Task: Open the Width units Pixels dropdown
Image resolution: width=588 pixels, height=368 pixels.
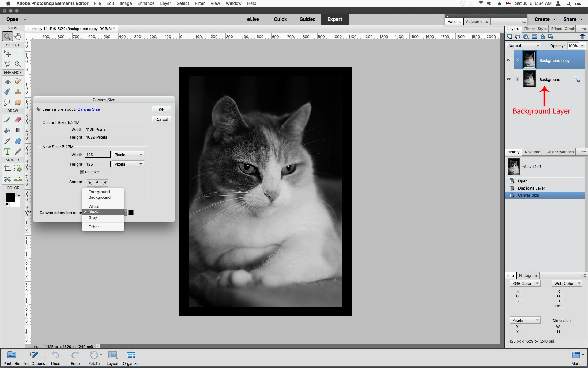Action: coord(128,155)
